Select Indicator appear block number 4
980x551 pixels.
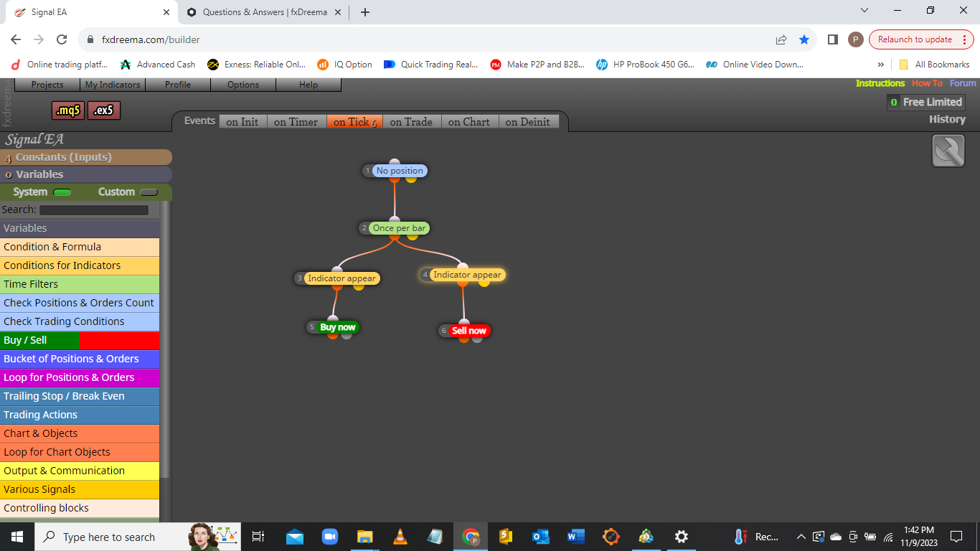(x=467, y=275)
